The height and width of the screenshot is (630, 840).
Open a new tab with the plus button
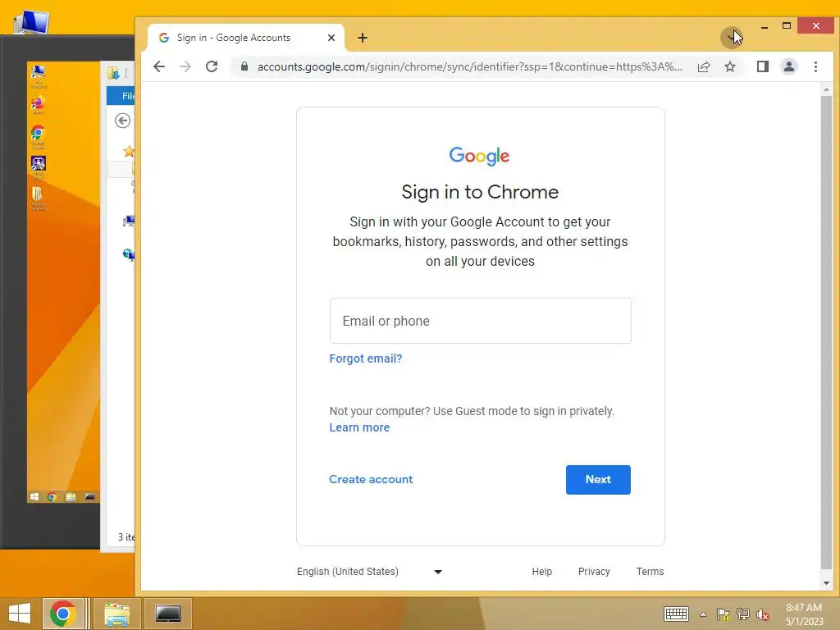363,38
